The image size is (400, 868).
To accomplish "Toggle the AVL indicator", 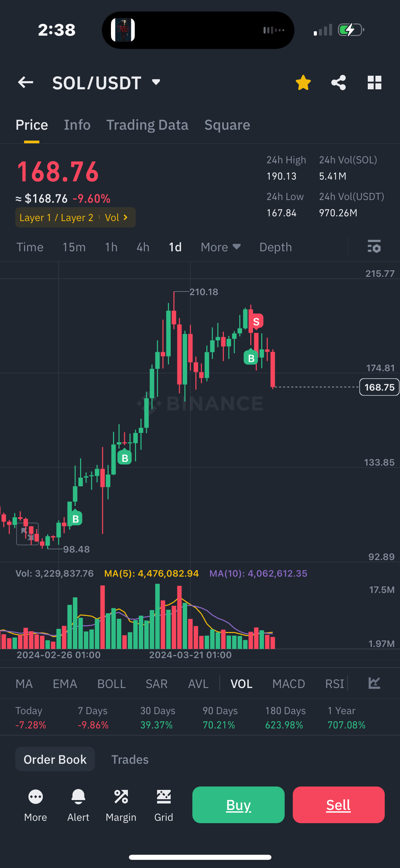I will pyautogui.click(x=198, y=684).
